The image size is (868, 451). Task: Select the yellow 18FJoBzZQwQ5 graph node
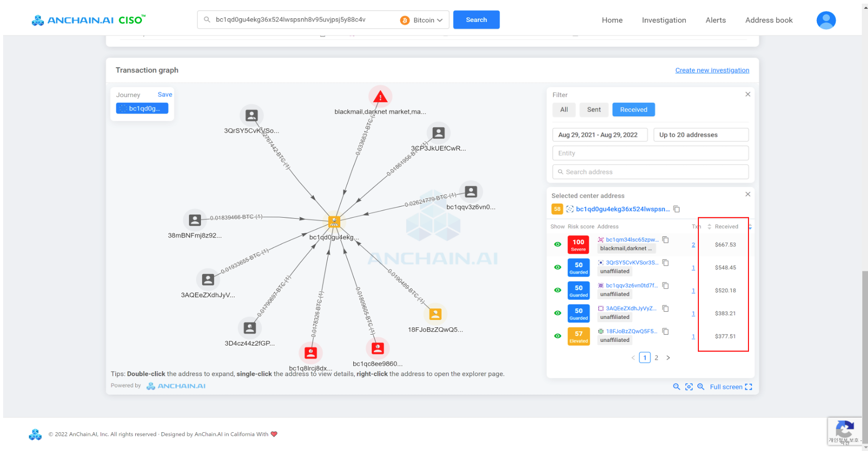[435, 314]
